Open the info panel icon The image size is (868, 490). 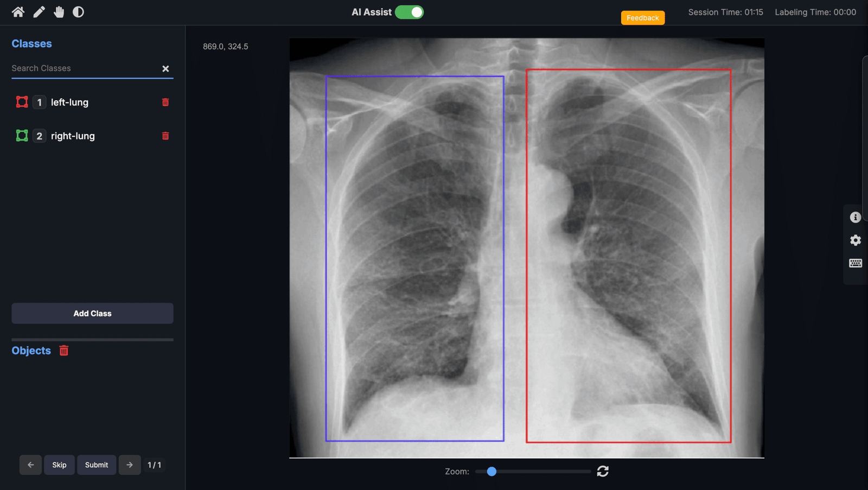coord(855,217)
